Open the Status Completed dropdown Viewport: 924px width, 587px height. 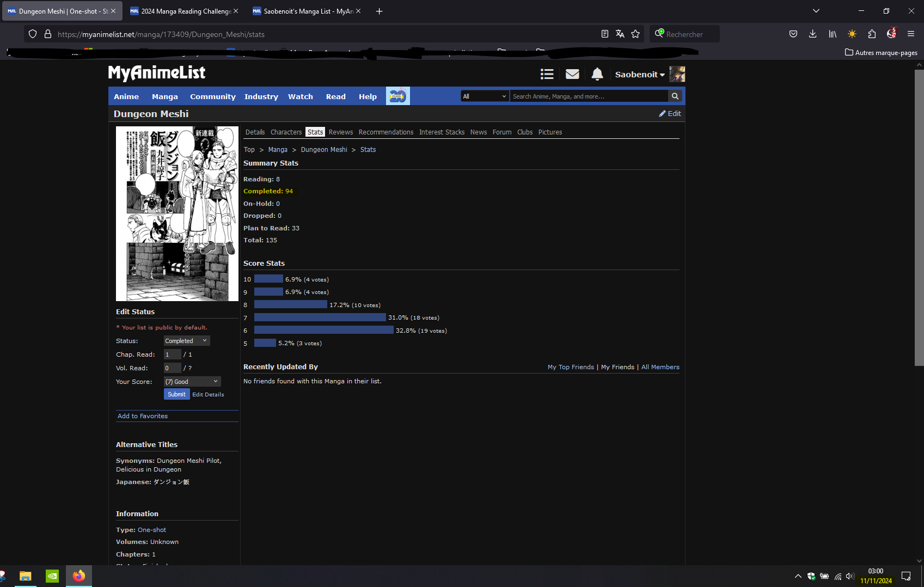coord(187,341)
